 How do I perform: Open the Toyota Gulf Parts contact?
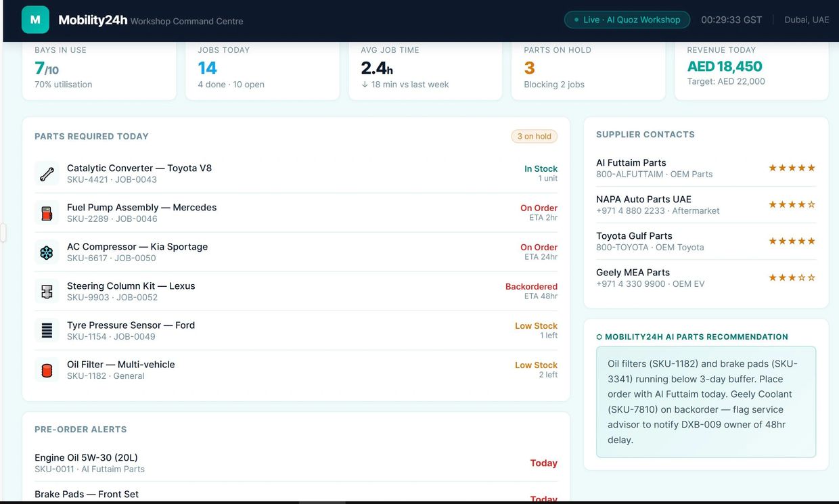(x=706, y=241)
